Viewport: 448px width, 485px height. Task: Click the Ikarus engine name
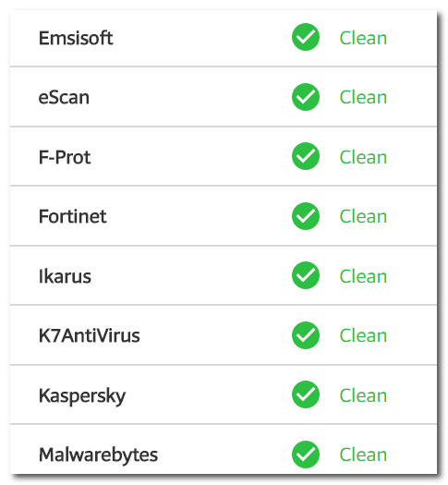click(65, 276)
